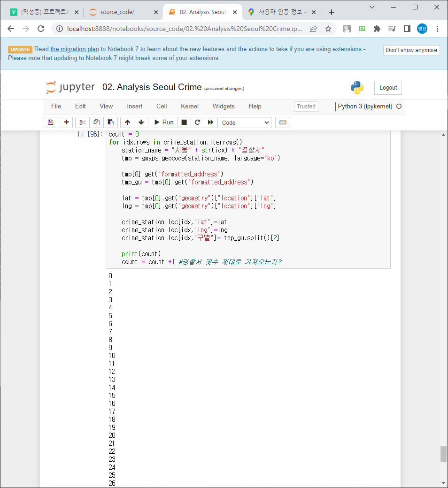Open the Edit menu

coord(80,107)
